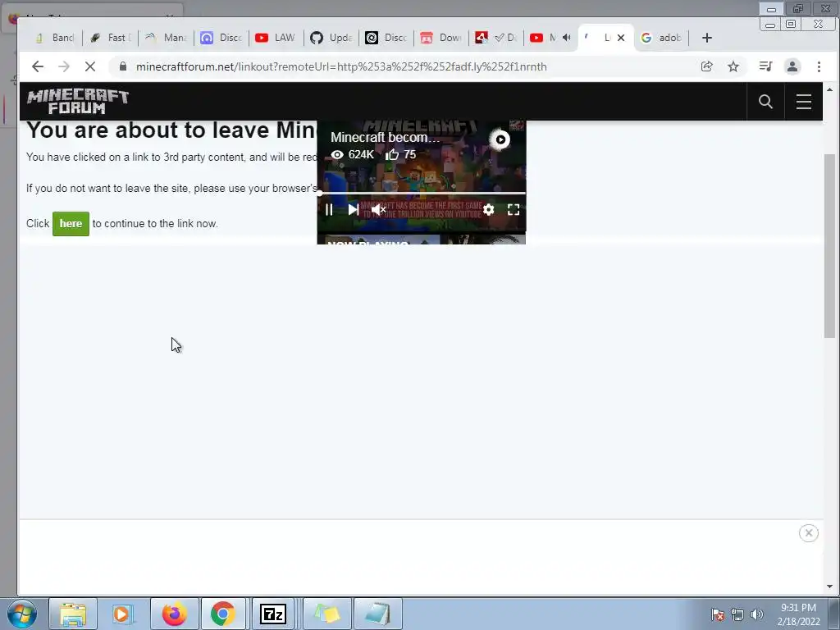This screenshot has width=840, height=630.
Task: Click the page vertical scrollbar thumb
Action: (829, 246)
